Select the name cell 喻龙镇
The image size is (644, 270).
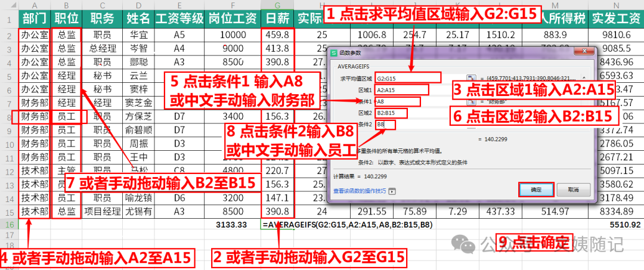click(138, 198)
